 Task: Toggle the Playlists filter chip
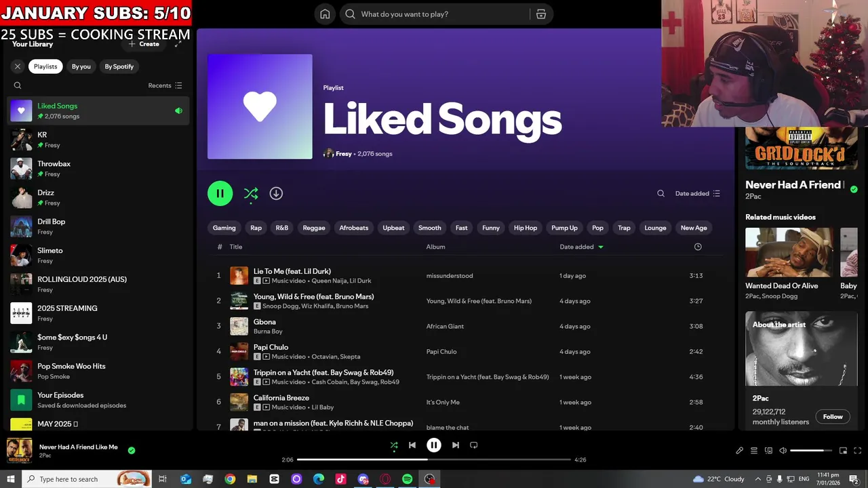(45, 66)
